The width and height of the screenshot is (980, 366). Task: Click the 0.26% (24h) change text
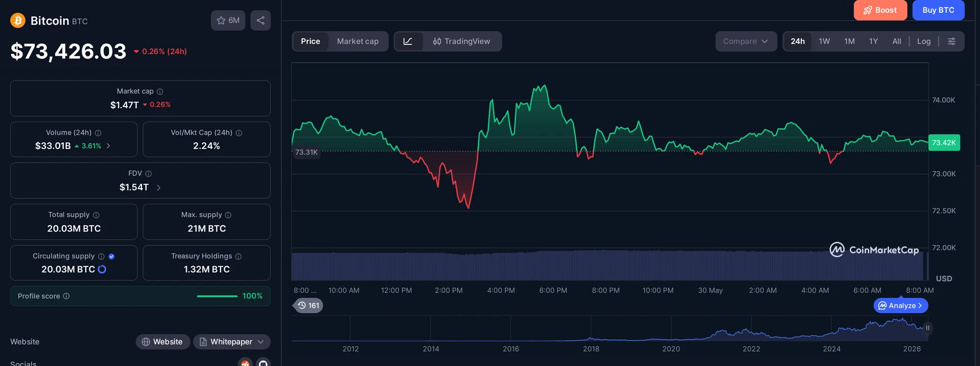[x=164, y=51]
